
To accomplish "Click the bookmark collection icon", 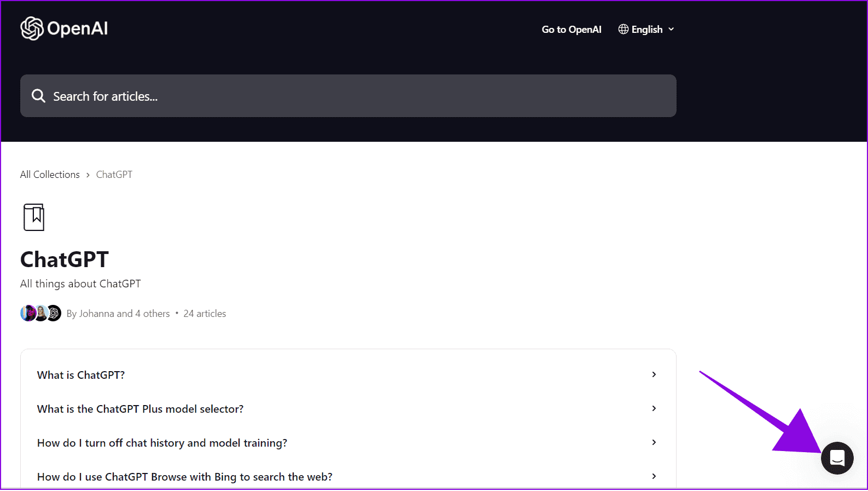I will coord(34,217).
